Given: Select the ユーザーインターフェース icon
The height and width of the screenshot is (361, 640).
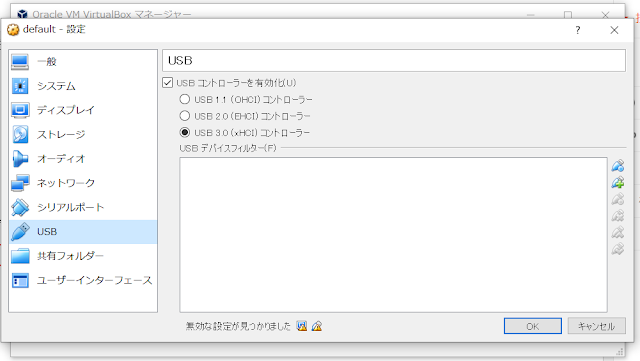Looking at the screenshot, I should [x=20, y=280].
